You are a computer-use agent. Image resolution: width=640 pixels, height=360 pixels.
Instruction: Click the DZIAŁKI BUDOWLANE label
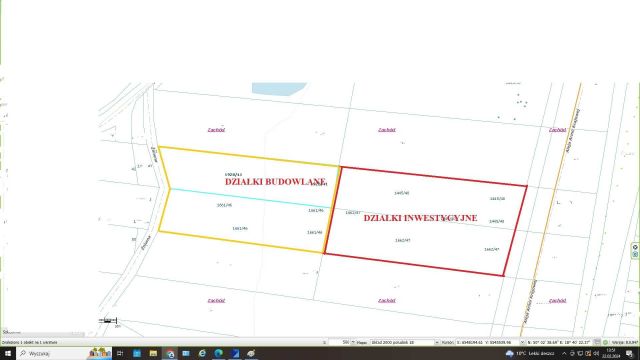point(275,182)
